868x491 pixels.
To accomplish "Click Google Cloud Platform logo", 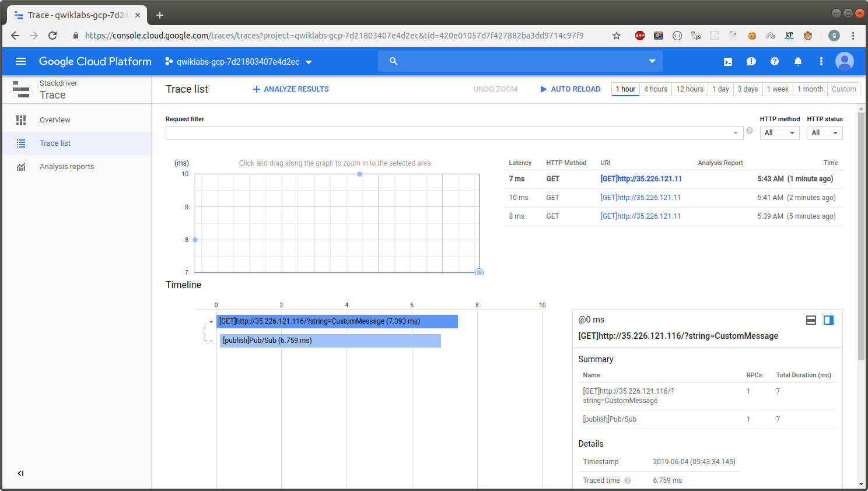I will click(x=95, y=61).
